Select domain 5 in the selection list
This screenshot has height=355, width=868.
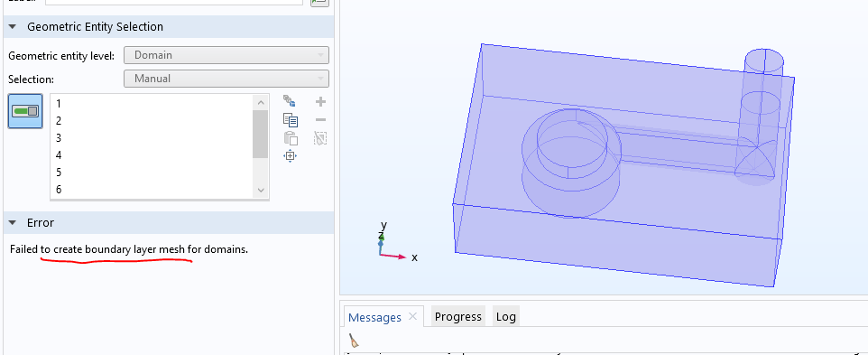[x=152, y=173]
